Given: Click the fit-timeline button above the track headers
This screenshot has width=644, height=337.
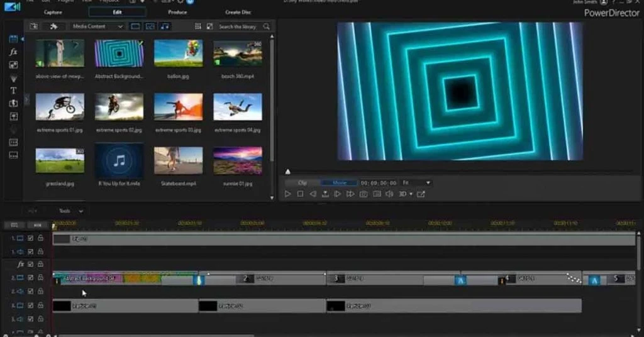Looking at the screenshot, I should click(37, 225).
